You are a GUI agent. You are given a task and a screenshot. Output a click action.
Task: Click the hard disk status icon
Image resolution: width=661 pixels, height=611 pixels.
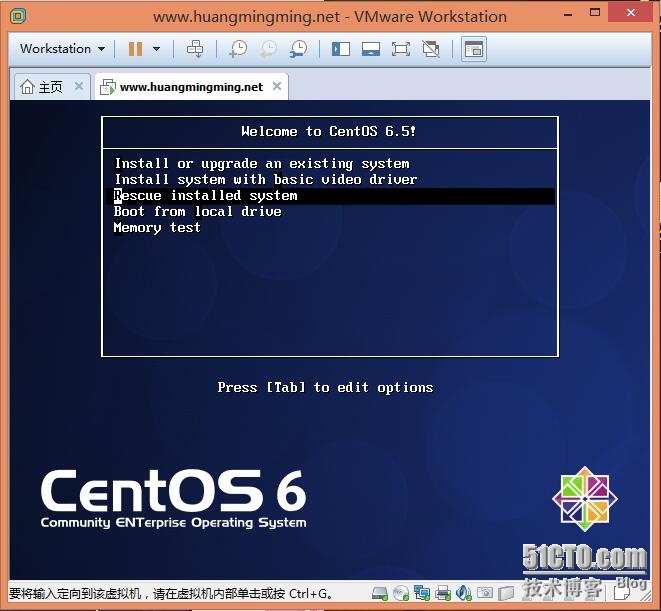point(379,594)
